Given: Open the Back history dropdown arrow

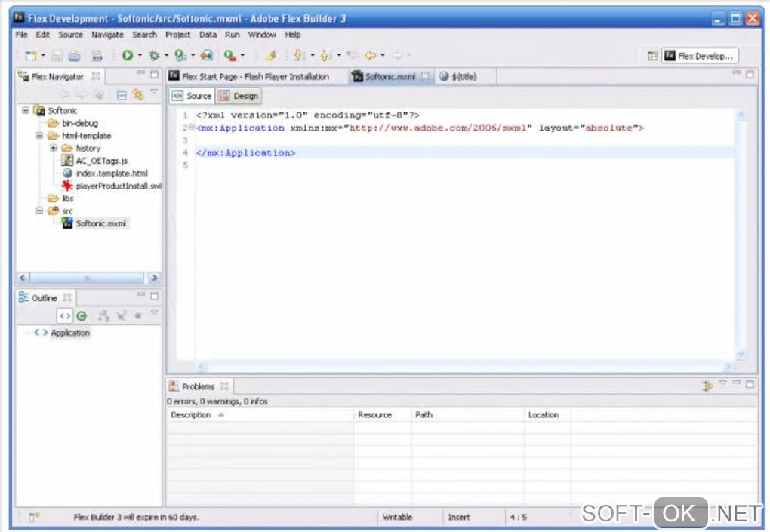Looking at the screenshot, I should point(383,55).
